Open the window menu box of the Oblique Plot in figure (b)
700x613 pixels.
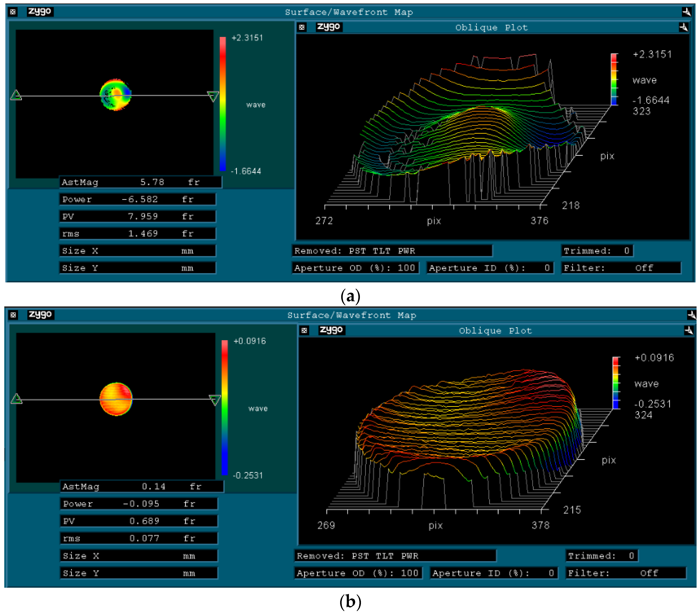[304, 330]
